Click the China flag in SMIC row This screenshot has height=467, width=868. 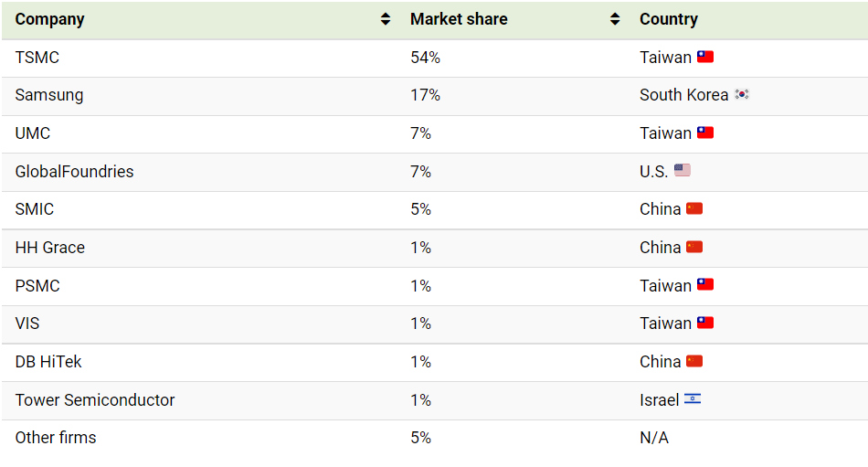click(694, 208)
